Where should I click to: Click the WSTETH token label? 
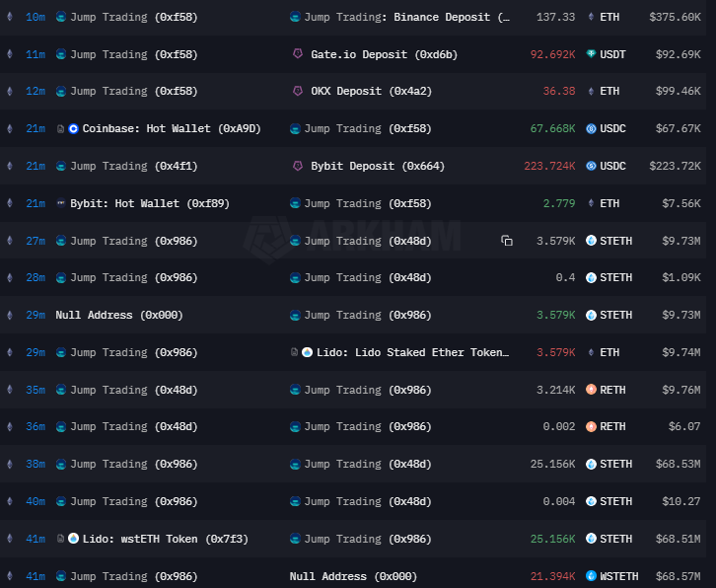pos(619,576)
